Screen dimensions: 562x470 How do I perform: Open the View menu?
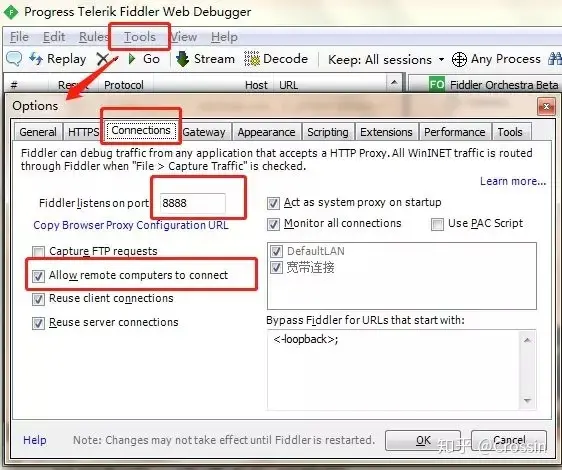coord(184,37)
